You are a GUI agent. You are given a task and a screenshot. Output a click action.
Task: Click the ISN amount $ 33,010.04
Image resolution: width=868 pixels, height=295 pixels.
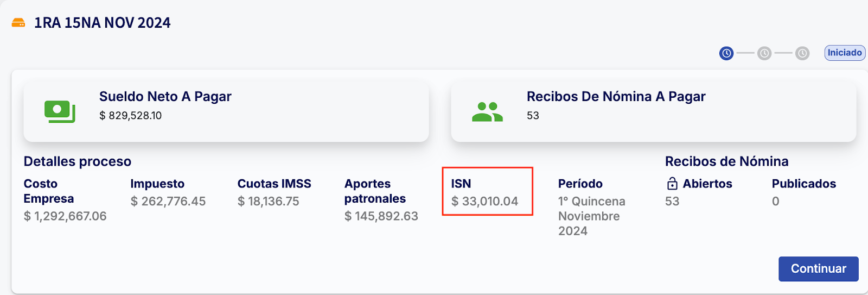484,202
